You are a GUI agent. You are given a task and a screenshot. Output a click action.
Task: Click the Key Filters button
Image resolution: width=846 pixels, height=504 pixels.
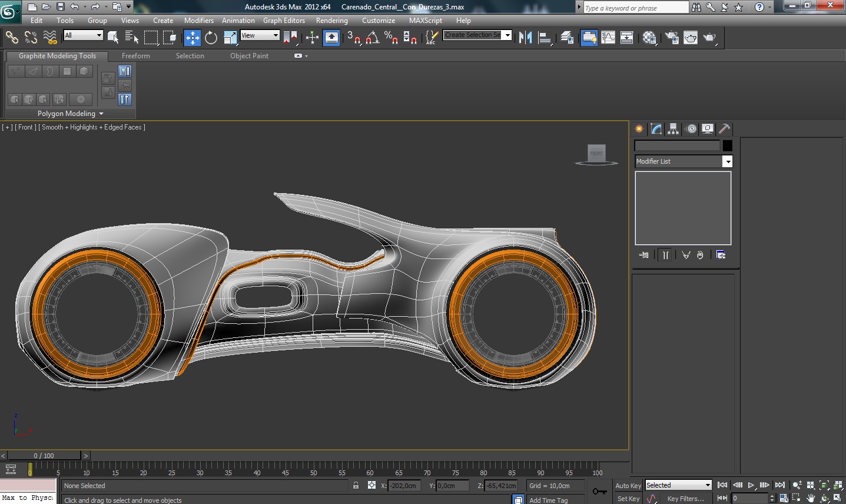685,499
